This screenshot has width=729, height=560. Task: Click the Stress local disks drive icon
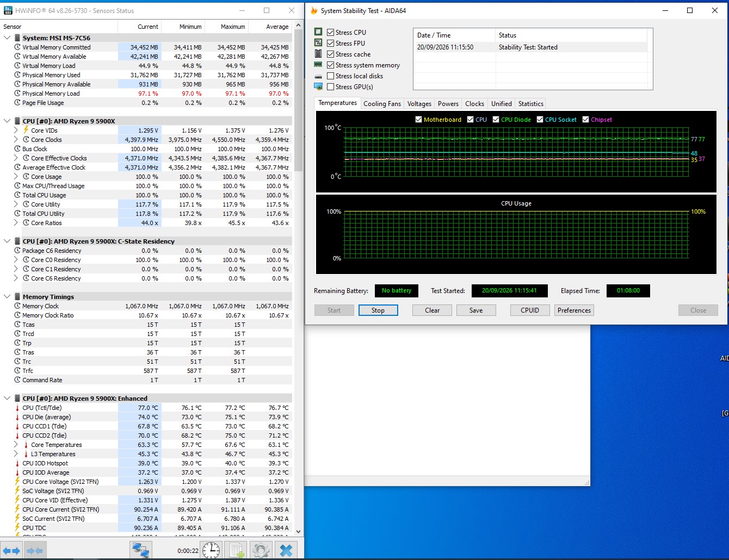[318, 76]
